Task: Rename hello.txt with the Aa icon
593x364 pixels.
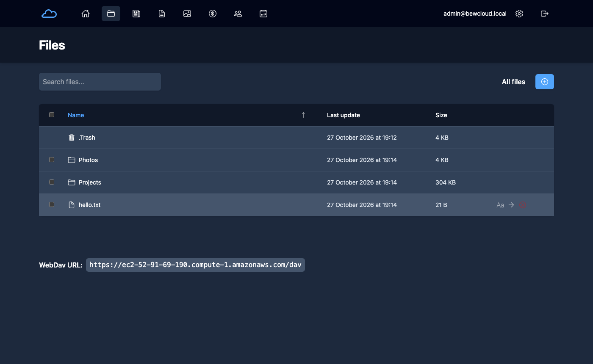Action: point(500,205)
